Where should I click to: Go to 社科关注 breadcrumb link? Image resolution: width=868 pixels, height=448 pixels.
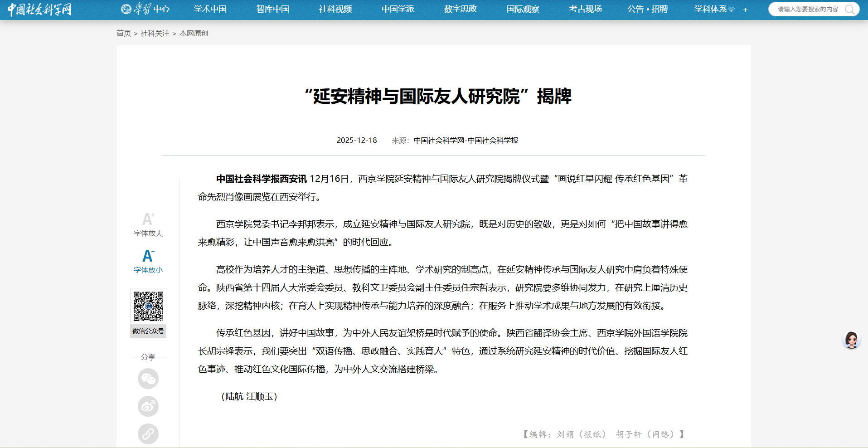[x=155, y=33]
